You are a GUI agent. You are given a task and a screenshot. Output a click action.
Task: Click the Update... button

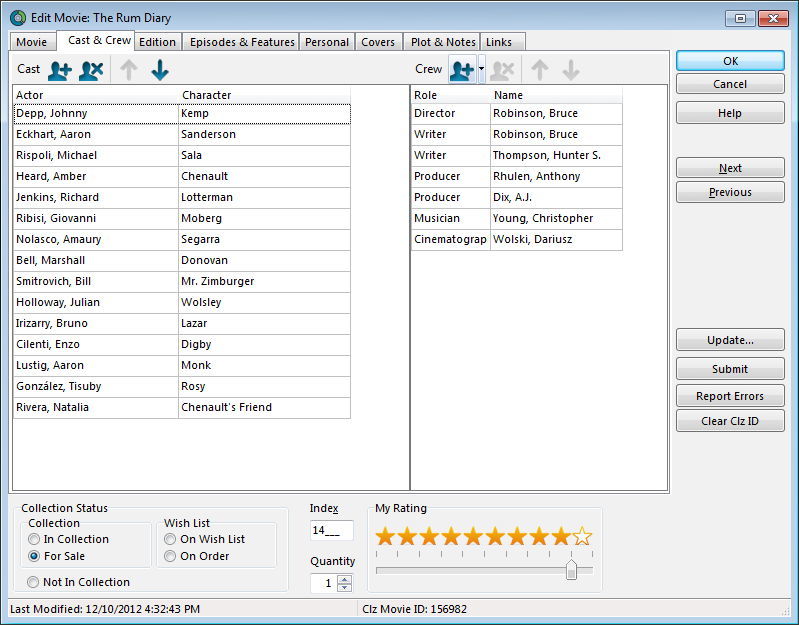(730, 340)
